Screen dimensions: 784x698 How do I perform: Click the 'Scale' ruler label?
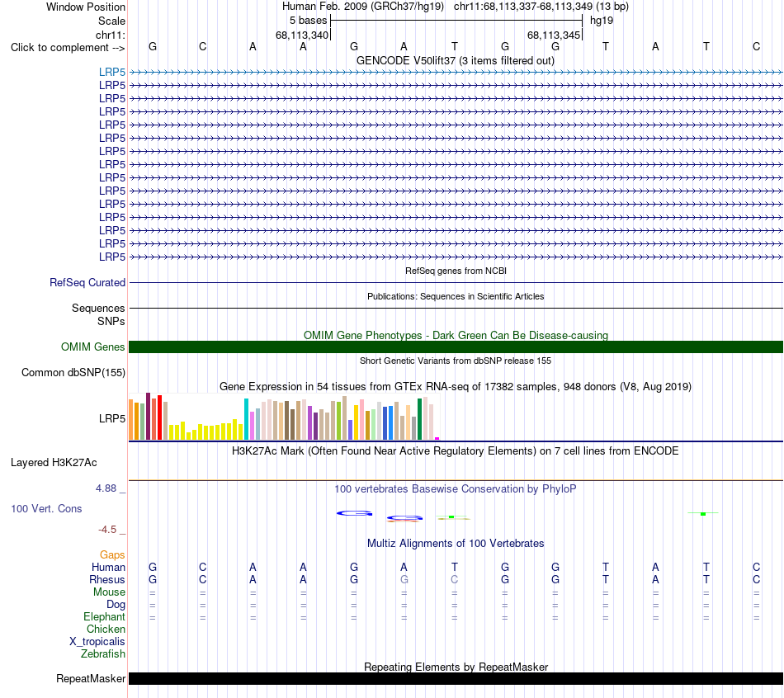click(111, 21)
